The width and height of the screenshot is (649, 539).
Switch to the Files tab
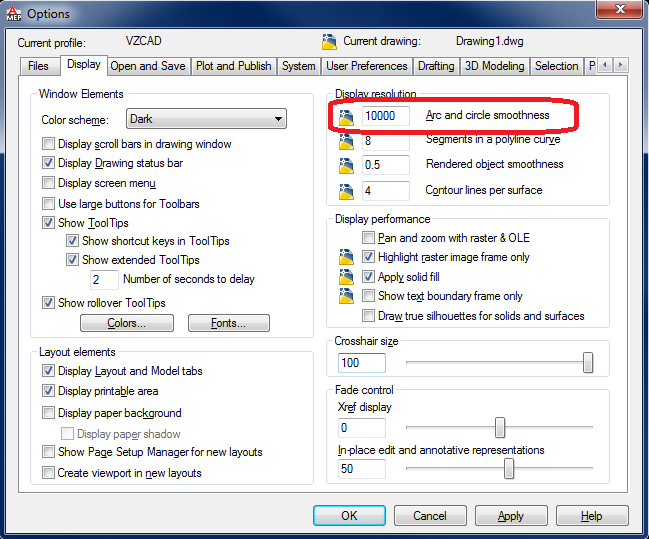[x=38, y=66]
